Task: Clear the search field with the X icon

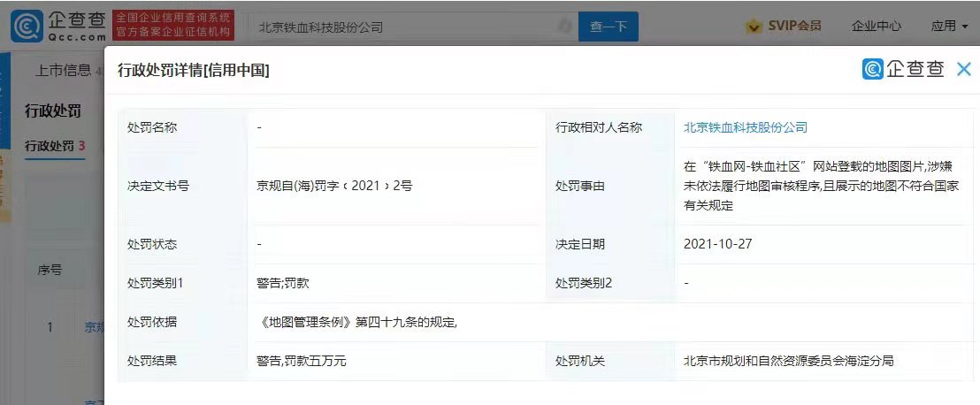Action: pos(564,27)
